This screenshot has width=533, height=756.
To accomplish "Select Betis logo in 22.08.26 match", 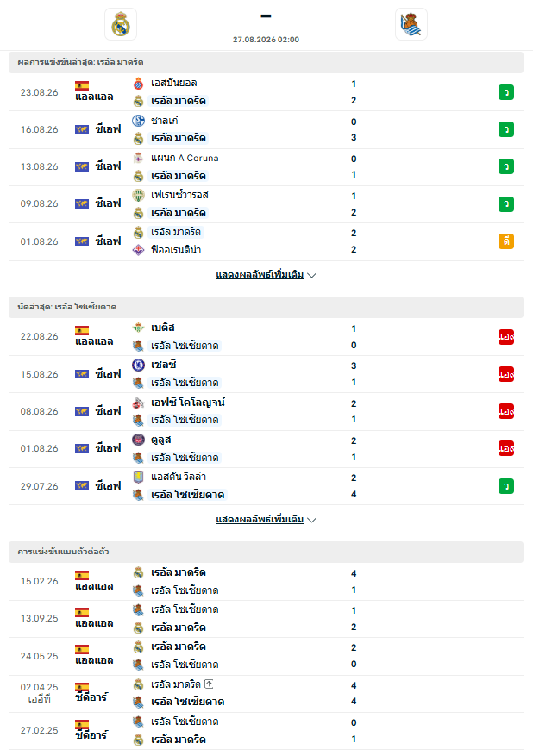I will [139, 328].
